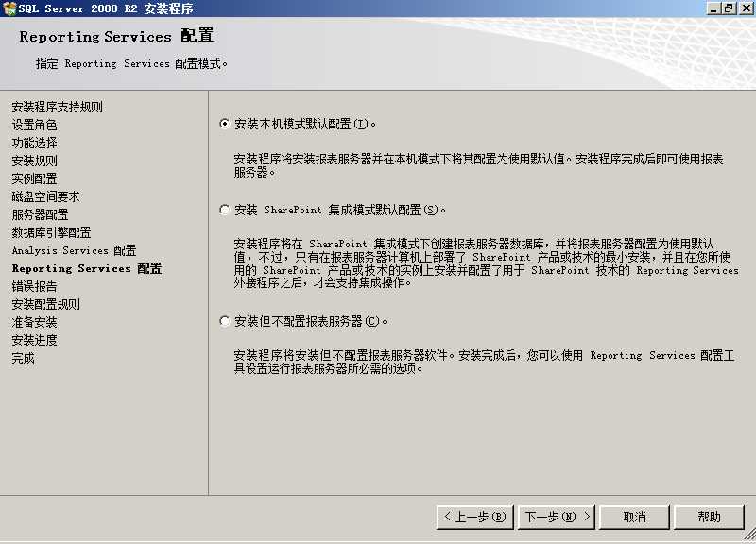Screen dimensions: 756x544
Task: Select the 安装程序支持规则 step
Action: 58,107
